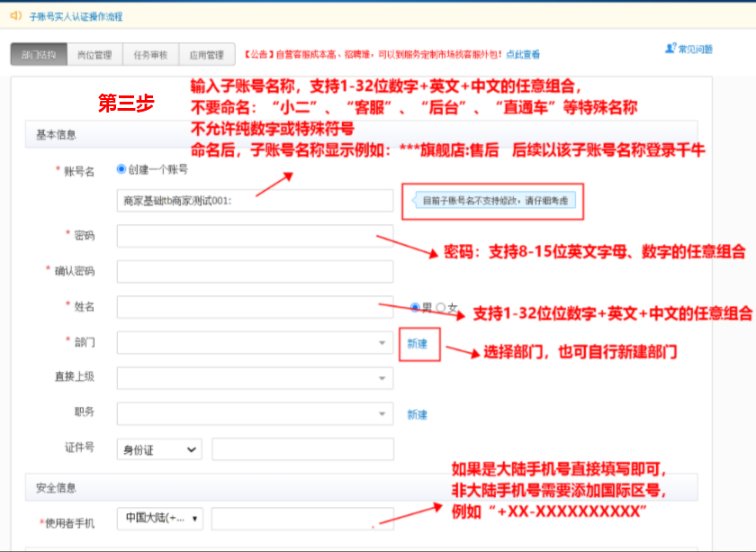
Task: Switch to the 岗位管理 tab
Action: pyautogui.click(x=94, y=55)
